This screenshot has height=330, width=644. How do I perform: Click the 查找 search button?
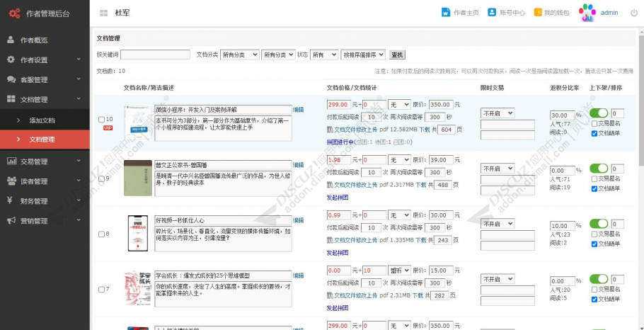coord(397,55)
